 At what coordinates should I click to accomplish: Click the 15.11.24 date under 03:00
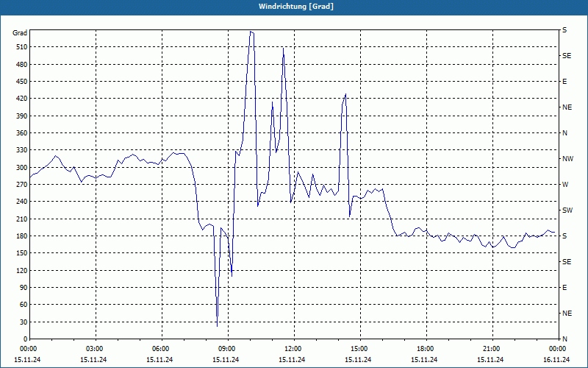pos(93,359)
